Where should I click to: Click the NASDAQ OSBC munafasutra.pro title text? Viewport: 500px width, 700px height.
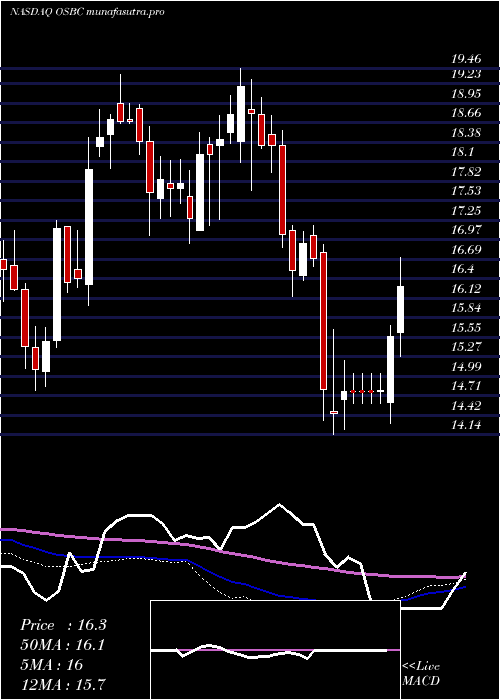tap(87, 12)
